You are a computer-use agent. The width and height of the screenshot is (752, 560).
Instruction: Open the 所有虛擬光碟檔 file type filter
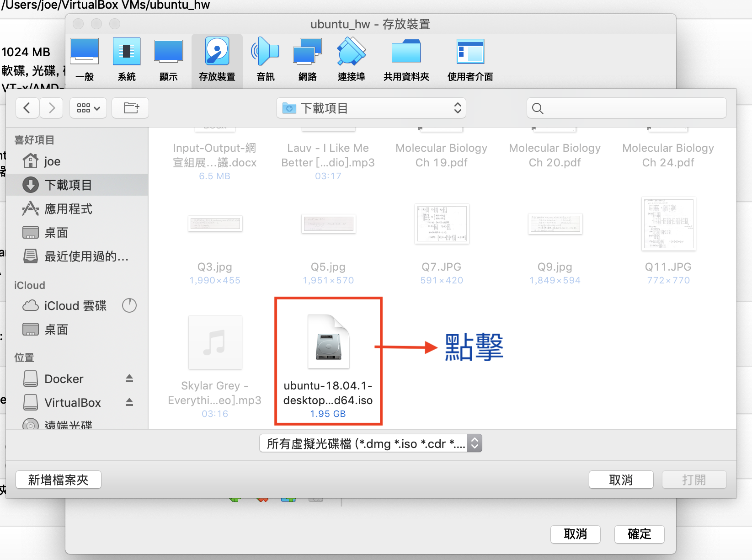pyautogui.click(x=371, y=443)
